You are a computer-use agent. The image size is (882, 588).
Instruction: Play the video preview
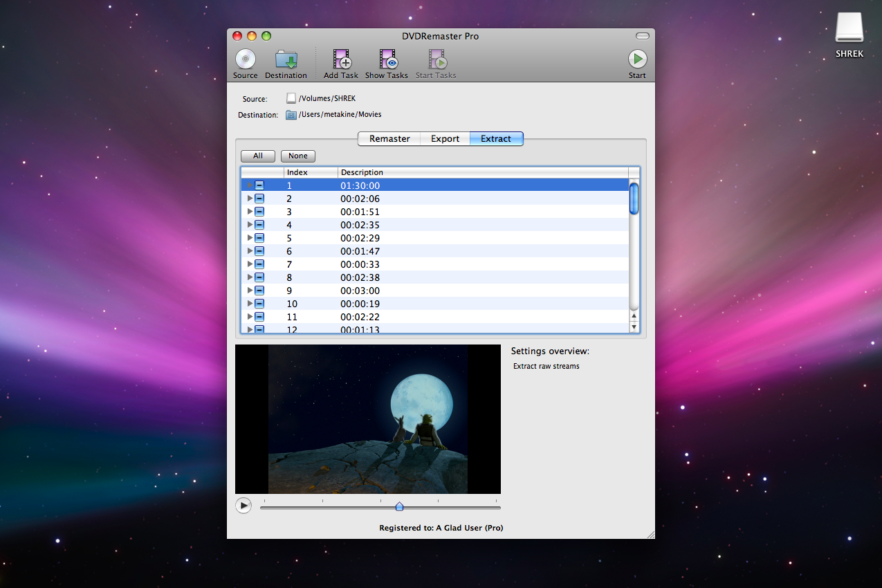[x=244, y=506]
